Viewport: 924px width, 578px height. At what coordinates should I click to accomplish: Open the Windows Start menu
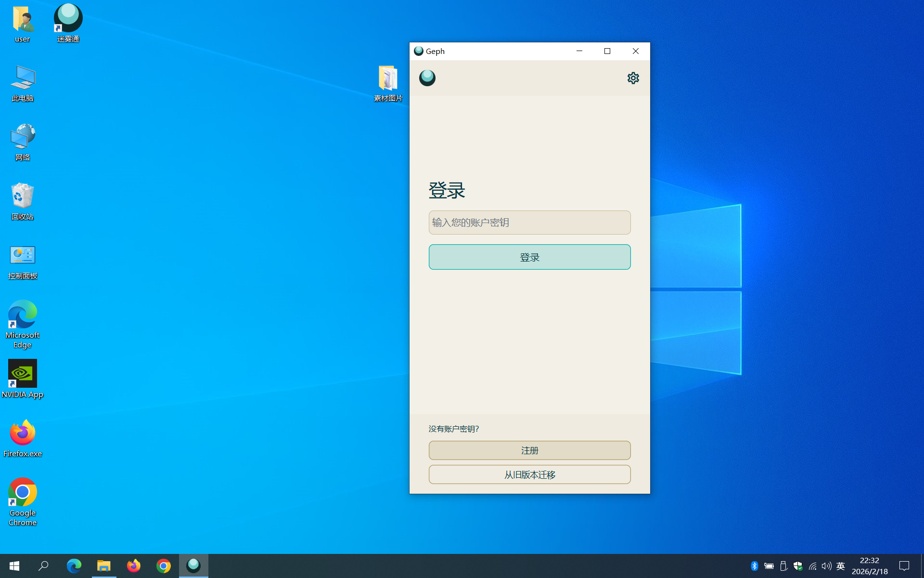[x=14, y=565]
